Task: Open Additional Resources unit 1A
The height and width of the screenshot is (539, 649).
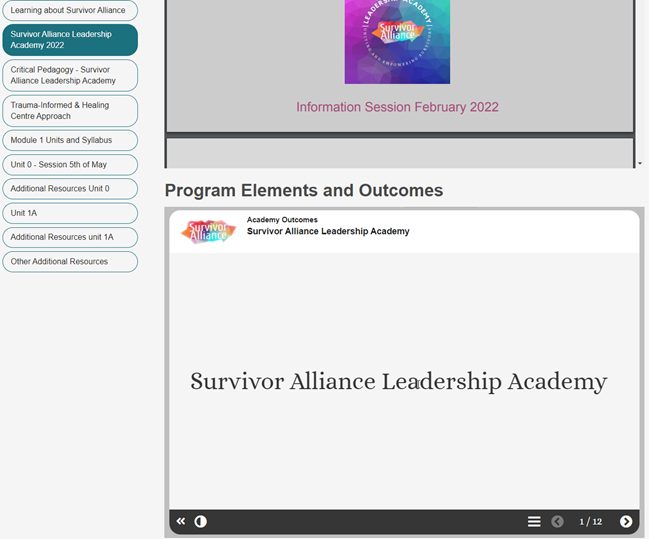Action: [x=70, y=237]
